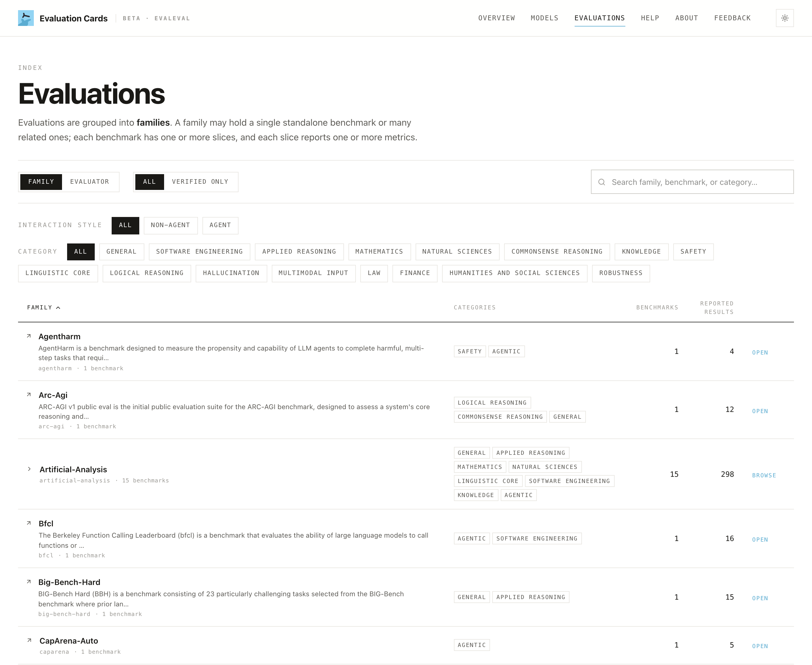Click the Logical Reasoning tag in Arc-Agi row

click(492, 403)
